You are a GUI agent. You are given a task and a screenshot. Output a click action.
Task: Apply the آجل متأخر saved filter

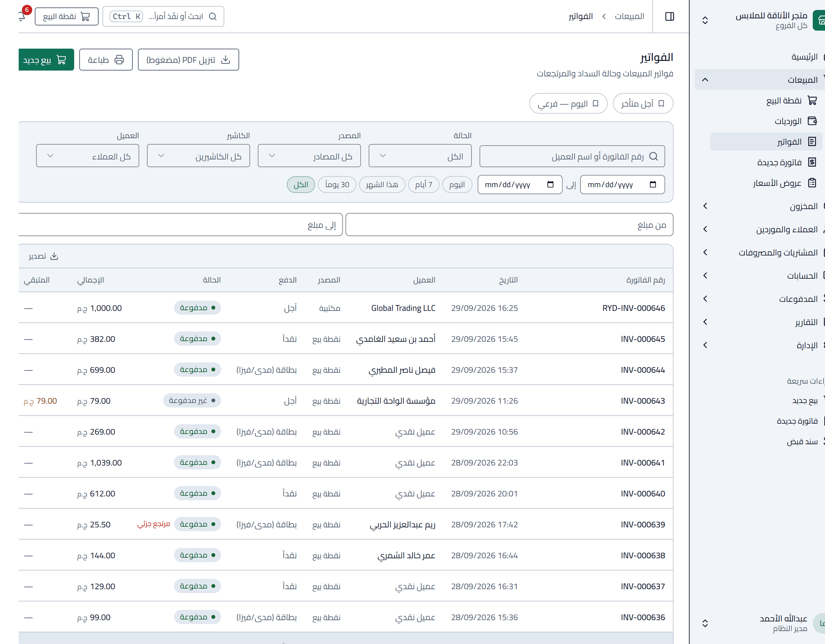point(642,103)
